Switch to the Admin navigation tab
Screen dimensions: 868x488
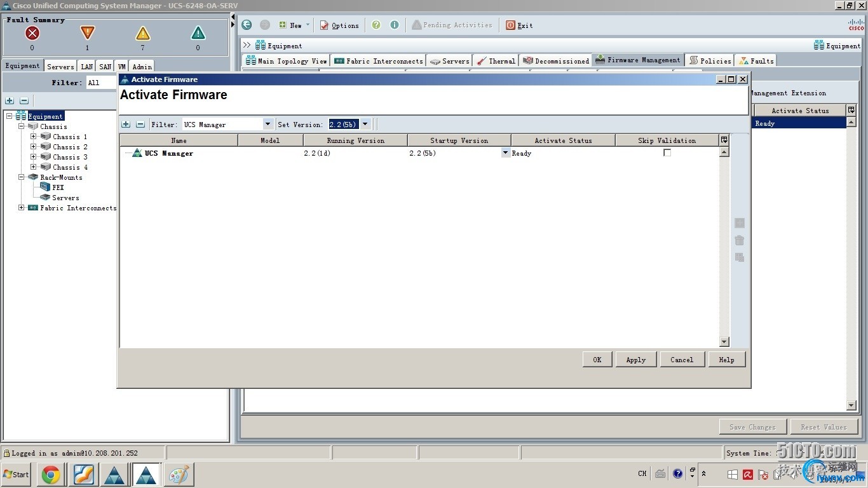pyautogui.click(x=142, y=66)
